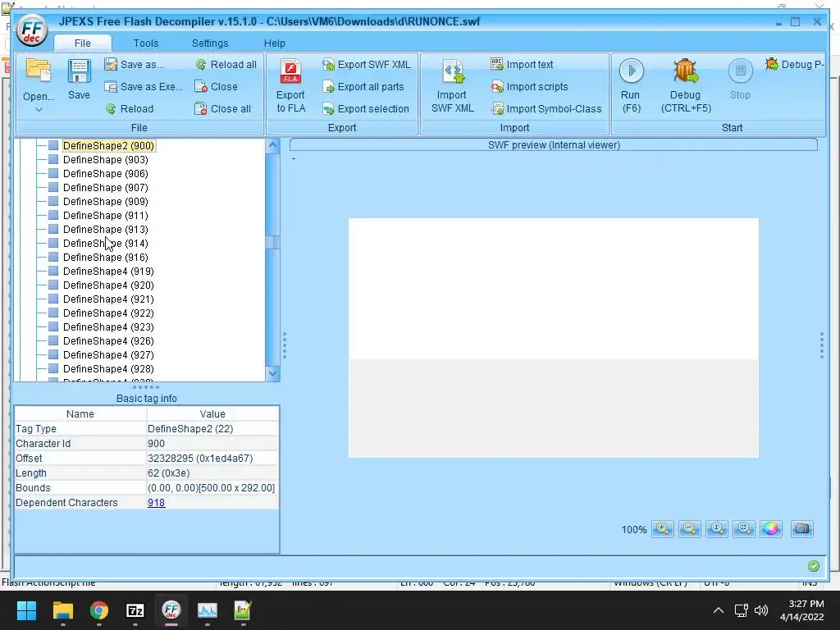This screenshot has height=630, width=840.
Task: Close all open SWF files
Action: tap(223, 109)
